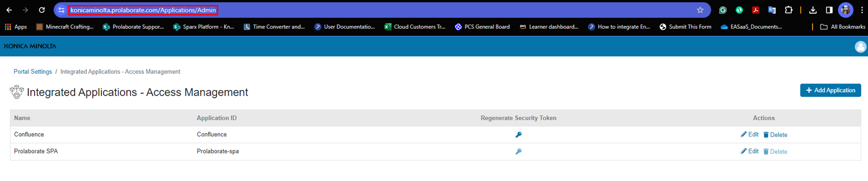Regenerate security token key for Prolaborate SPA

pyautogui.click(x=518, y=152)
